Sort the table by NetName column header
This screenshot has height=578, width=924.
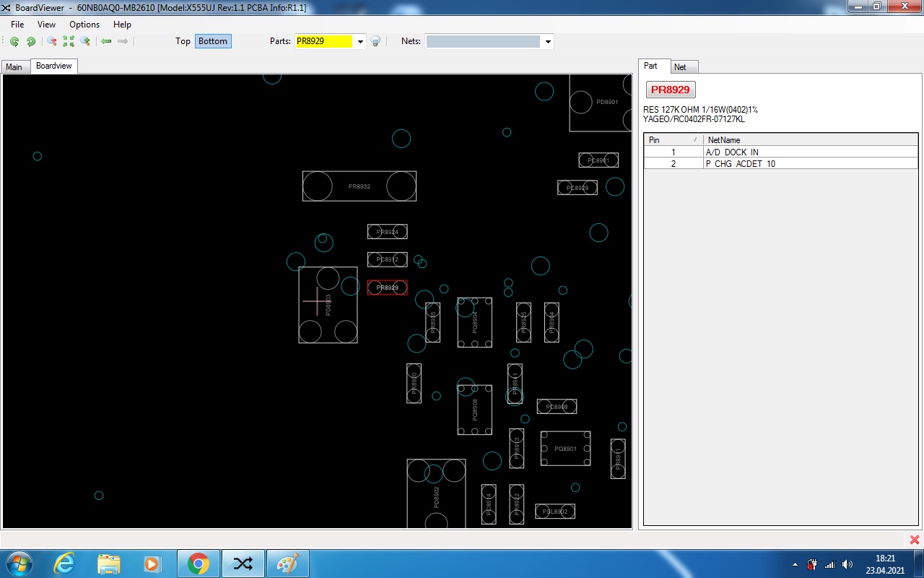click(x=811, y=139)
